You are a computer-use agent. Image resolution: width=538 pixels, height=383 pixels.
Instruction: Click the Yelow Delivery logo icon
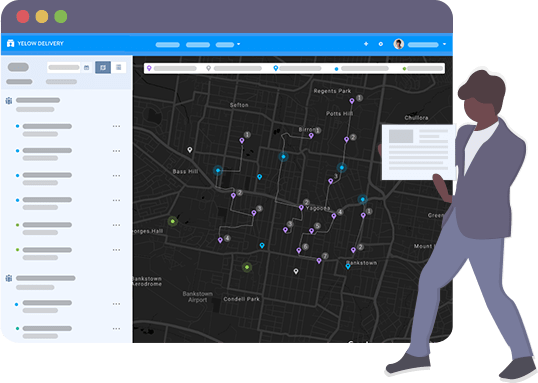10,43
